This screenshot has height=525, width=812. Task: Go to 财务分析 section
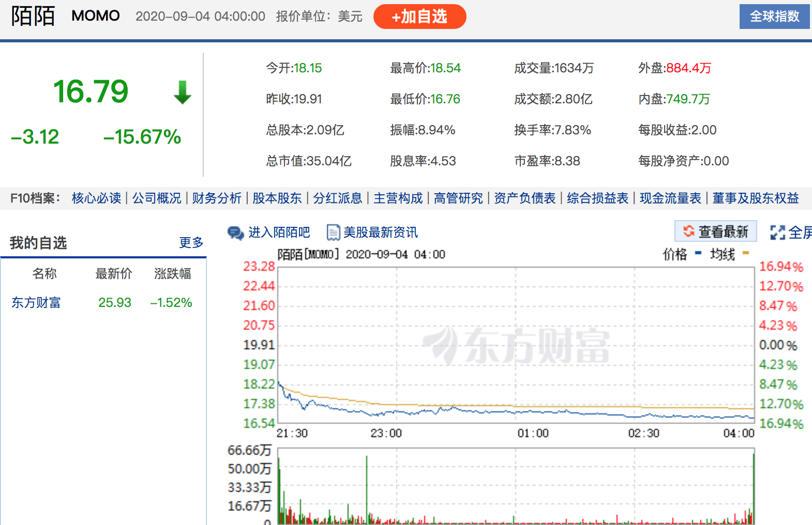tap(217, 198)
